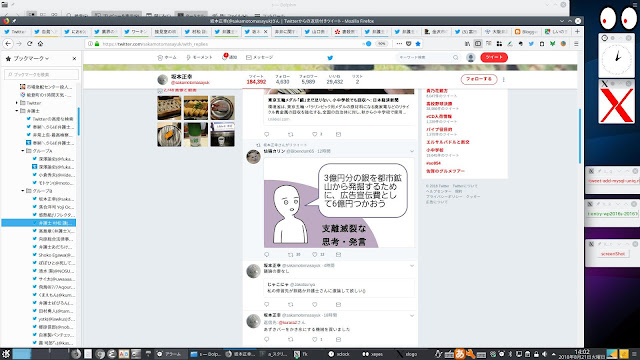640x360 pixels.
Task: Open dropdown caret on the あずきバー tweet
Action: tap(412, 316)
